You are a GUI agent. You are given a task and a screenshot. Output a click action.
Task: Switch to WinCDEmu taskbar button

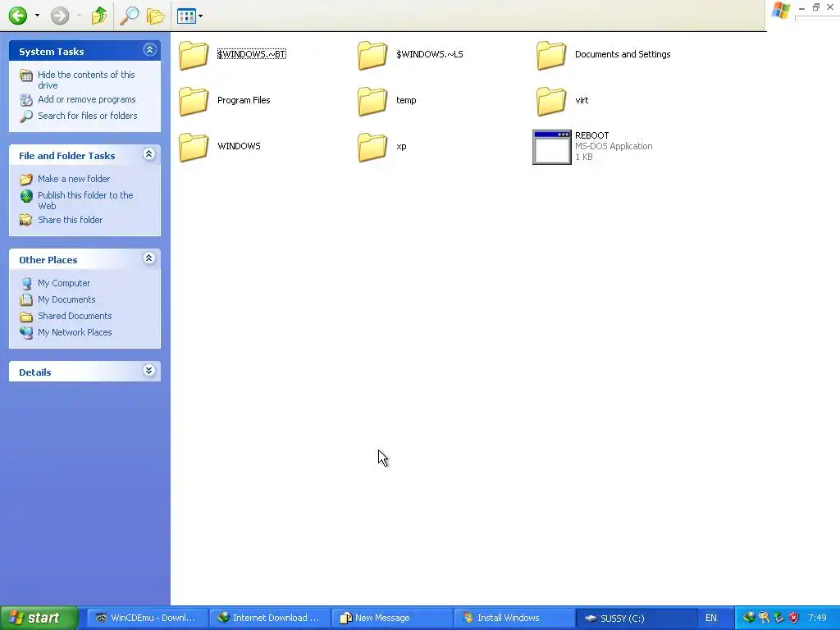click(146, 618)
